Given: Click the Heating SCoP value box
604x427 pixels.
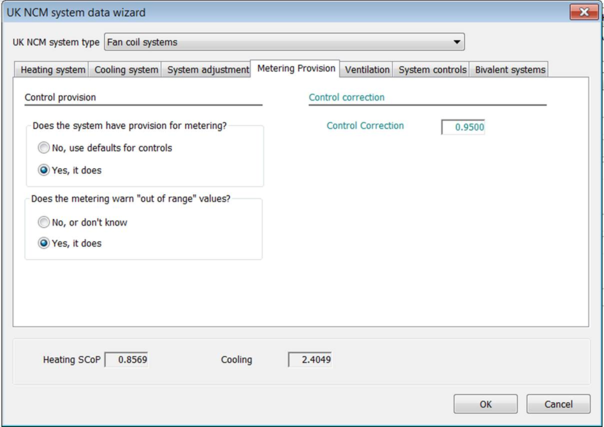Looking at the screenshot, I should coord(127,360).
